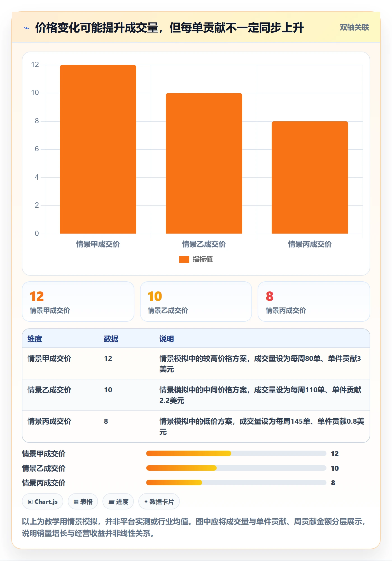Image resolution: width=392 pixels, height=561 pixels.
Task: Click table data cell 8
Action: [x=106, y=421]
